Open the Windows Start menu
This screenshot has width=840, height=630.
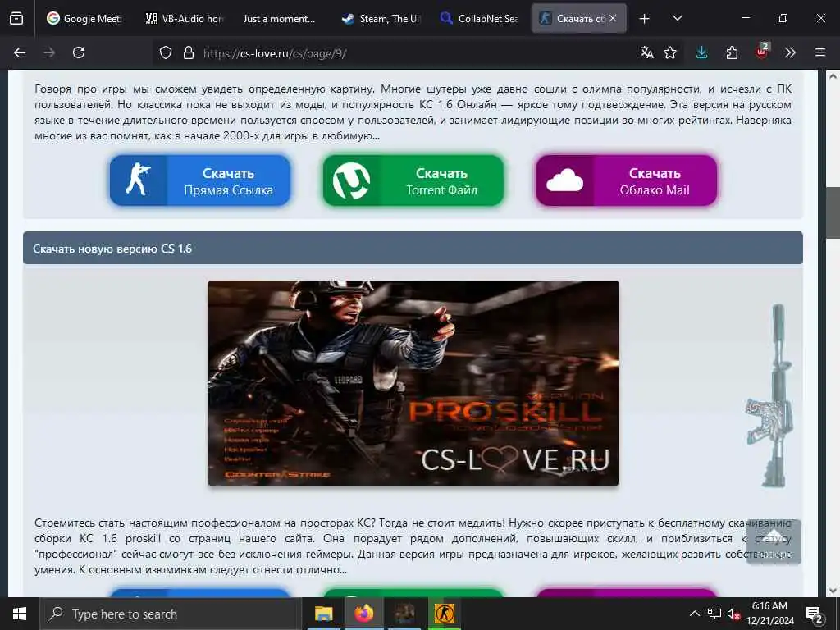click(20, 614)
